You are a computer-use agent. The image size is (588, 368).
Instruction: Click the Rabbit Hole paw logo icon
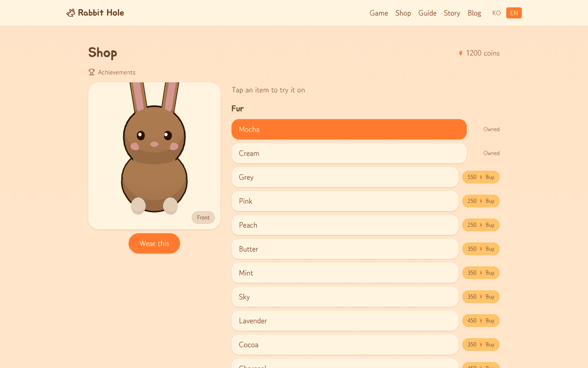[x=71, y=13]
